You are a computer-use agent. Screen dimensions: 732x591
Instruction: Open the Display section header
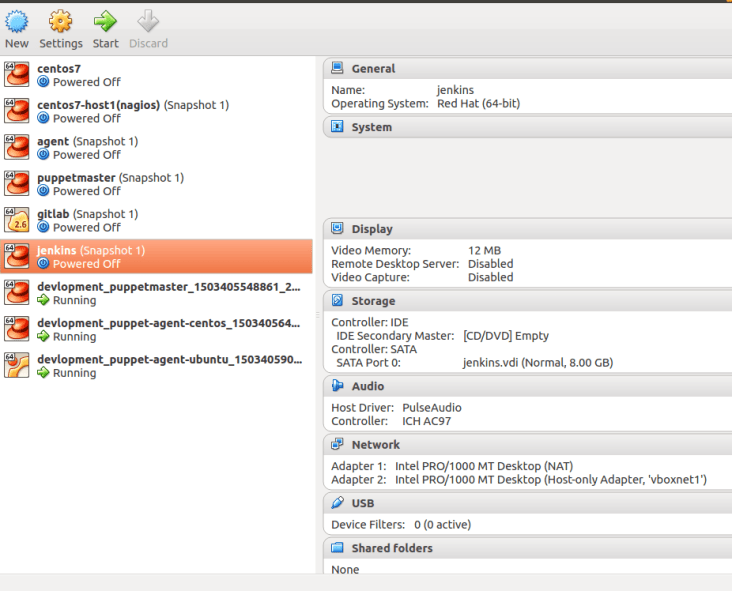(528, 229)
